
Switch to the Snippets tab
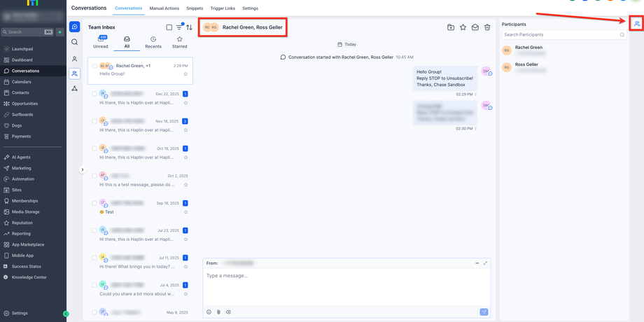coord(195,8)
